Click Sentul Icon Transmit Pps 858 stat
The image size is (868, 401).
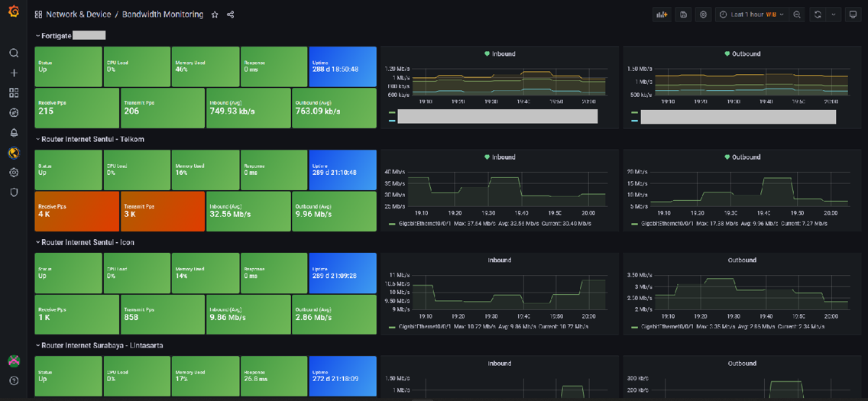click(162, 314)
